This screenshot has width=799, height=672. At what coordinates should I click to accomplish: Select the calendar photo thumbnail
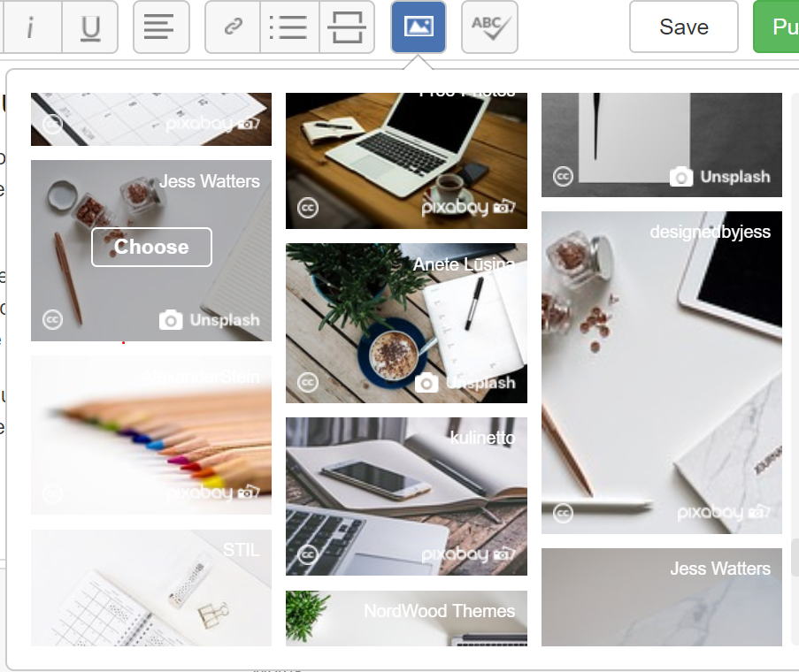point(151,119)
